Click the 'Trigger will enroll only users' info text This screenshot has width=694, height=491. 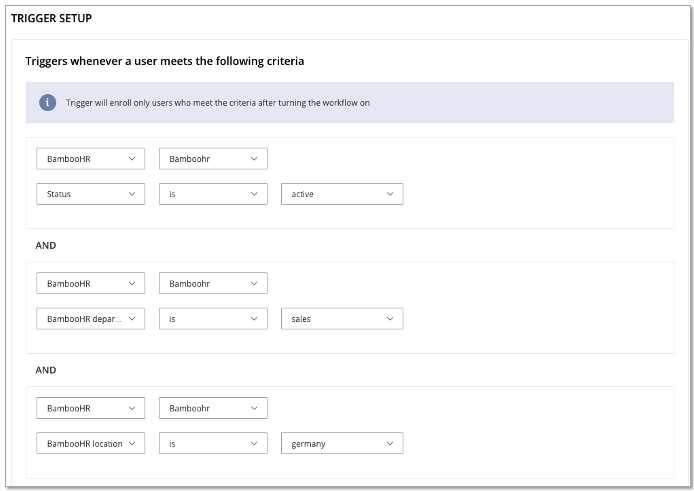point(218,103)
